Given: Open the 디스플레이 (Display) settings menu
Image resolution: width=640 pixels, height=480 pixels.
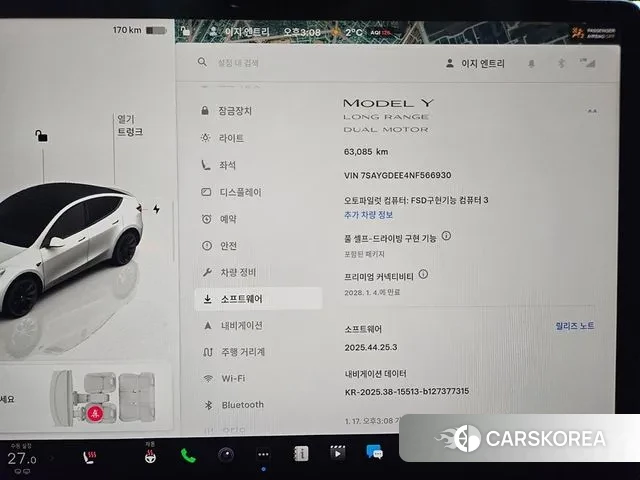Looking at the screenshot, I should click(231, 192).
